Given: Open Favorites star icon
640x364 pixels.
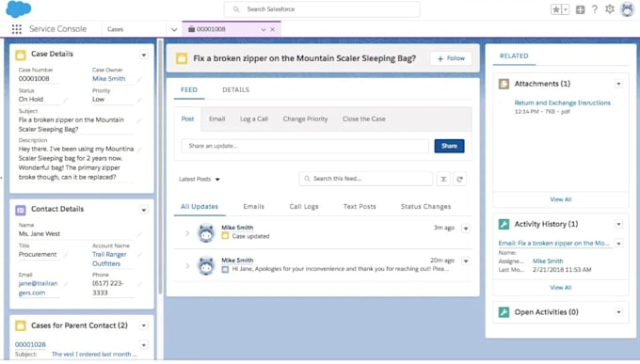Looking at the screenshot, I should coord(555,9).
